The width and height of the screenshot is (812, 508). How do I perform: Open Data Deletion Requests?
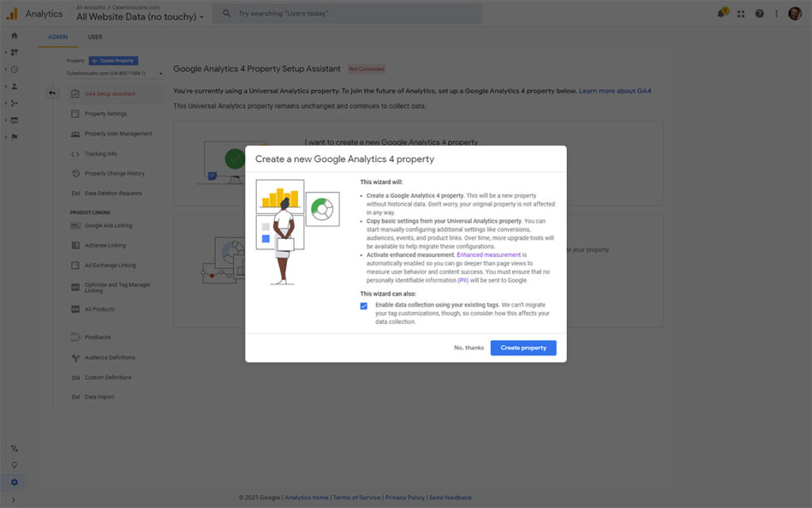click(x=113, y=194)
